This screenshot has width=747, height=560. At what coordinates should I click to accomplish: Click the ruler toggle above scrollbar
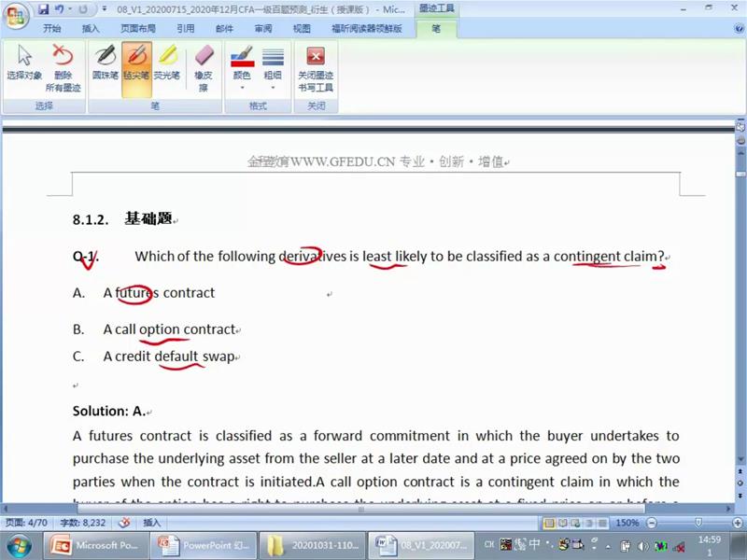click(x=740, y=127)
